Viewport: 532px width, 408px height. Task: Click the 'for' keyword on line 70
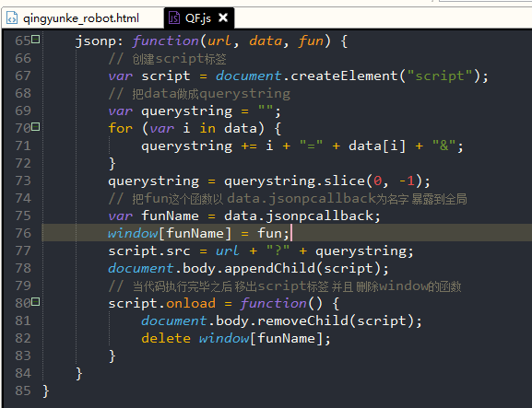(121, 128)
